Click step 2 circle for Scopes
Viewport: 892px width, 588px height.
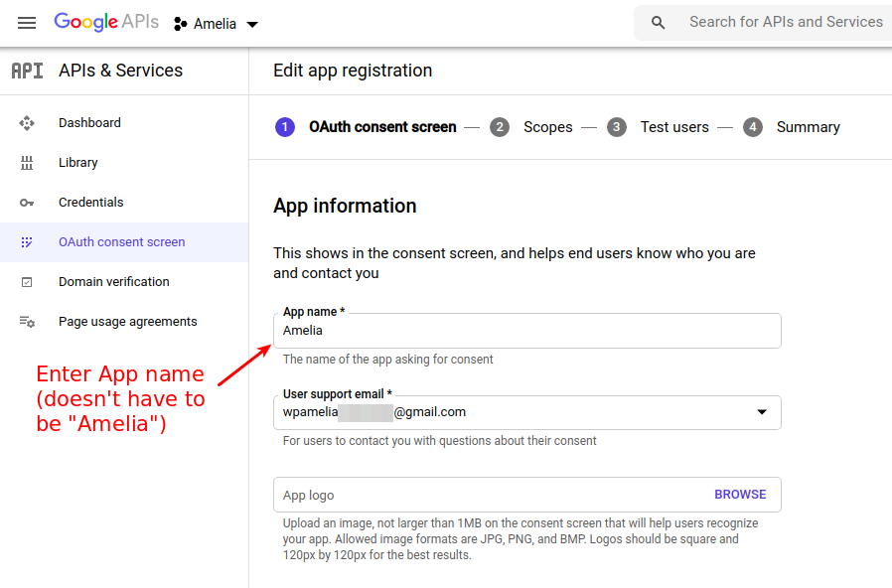(500, 127)
